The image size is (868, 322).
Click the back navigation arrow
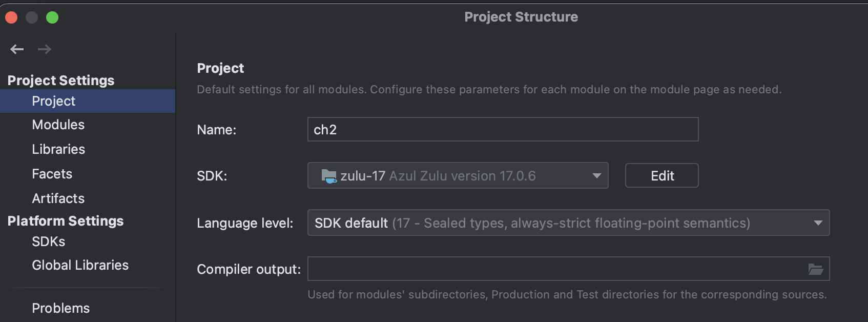17,49
